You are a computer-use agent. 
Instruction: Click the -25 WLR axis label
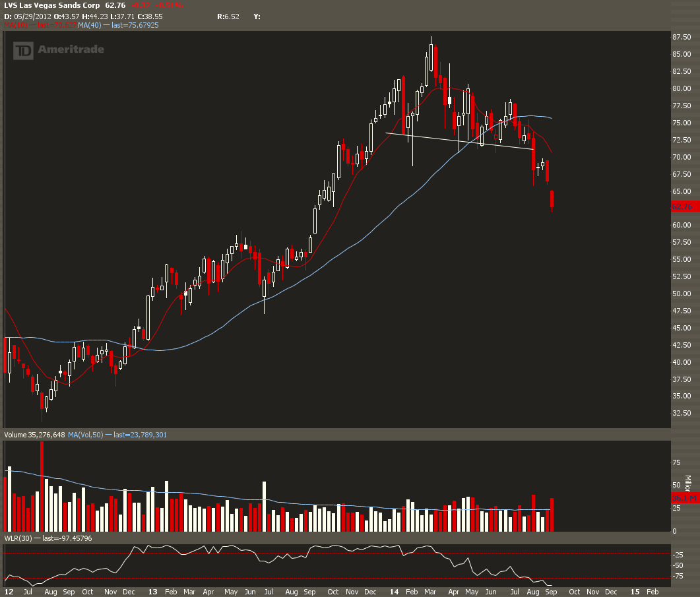(678, 555)
